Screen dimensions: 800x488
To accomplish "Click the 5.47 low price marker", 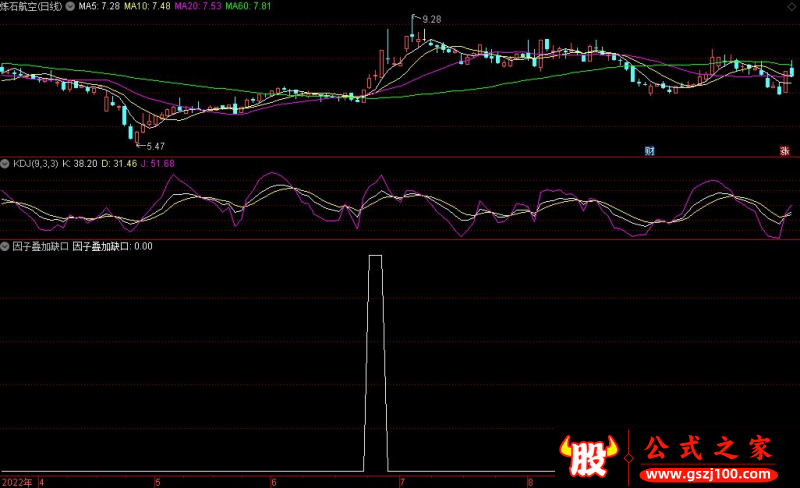I will 148,145.
